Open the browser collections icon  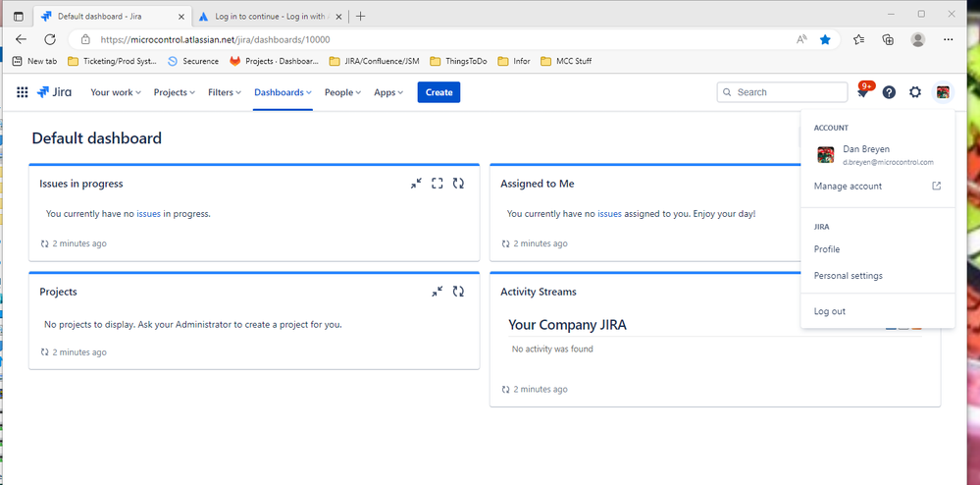click(888, 39)
